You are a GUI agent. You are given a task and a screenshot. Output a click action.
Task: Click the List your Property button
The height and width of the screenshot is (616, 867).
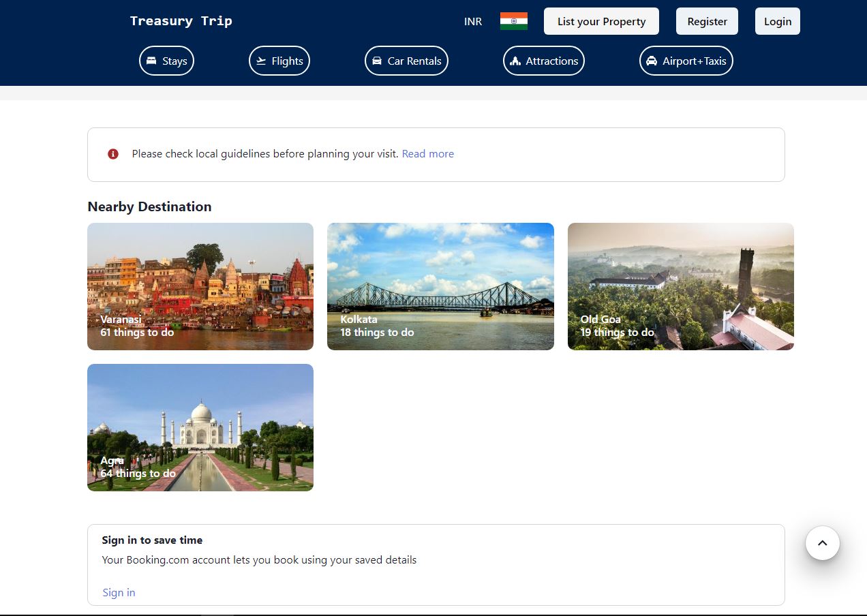point(601,21)
